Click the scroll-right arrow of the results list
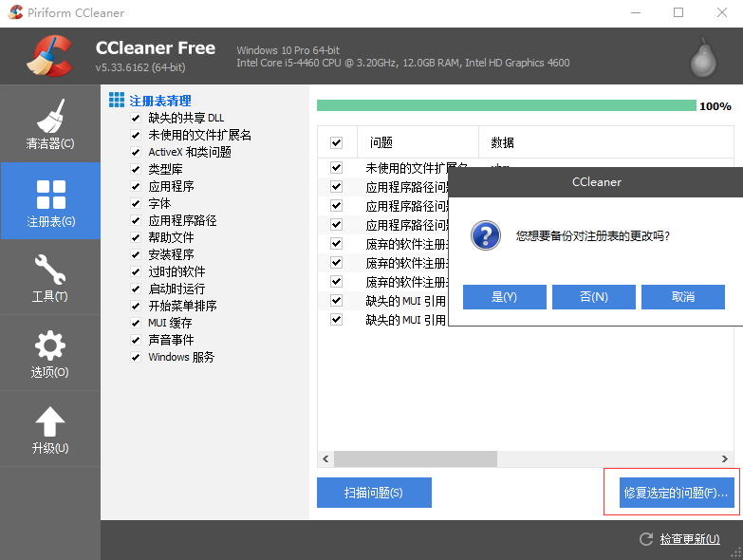The height and width of the screenshot is (560, 743). [725, 458]
